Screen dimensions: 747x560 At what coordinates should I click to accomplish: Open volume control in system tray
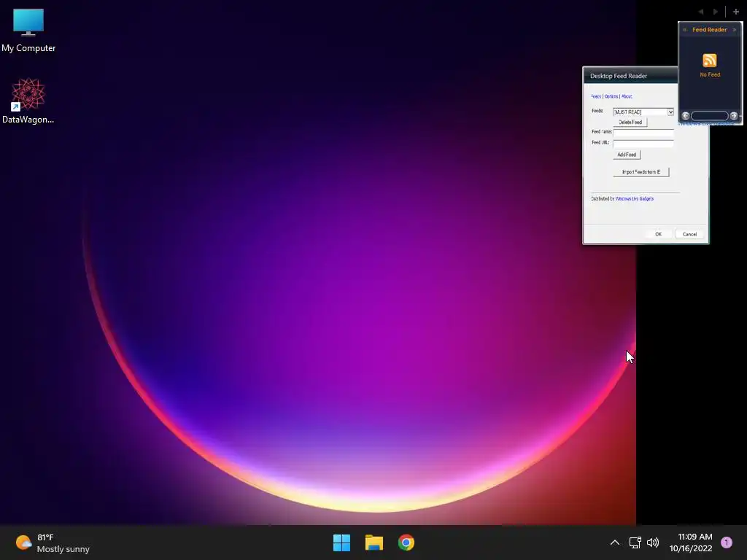(x=653, y=542)
